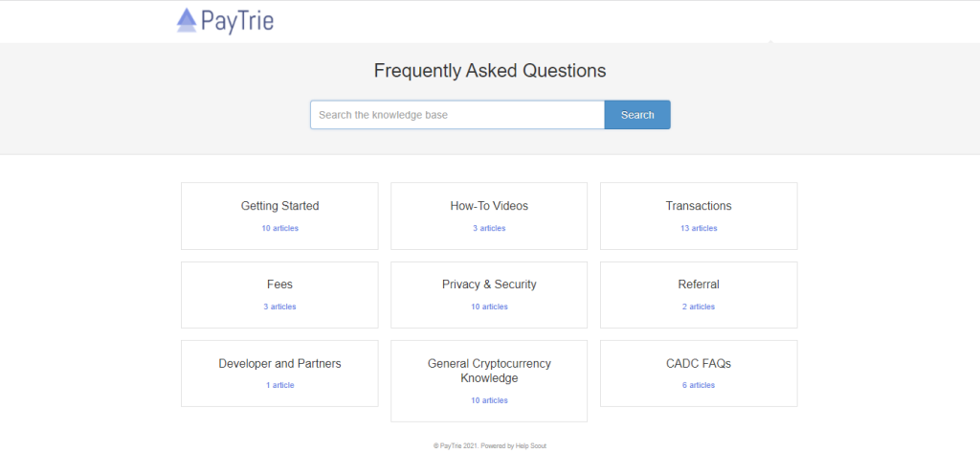
Task: Click the PayTrie logo icon
Action: coord(187,20)
